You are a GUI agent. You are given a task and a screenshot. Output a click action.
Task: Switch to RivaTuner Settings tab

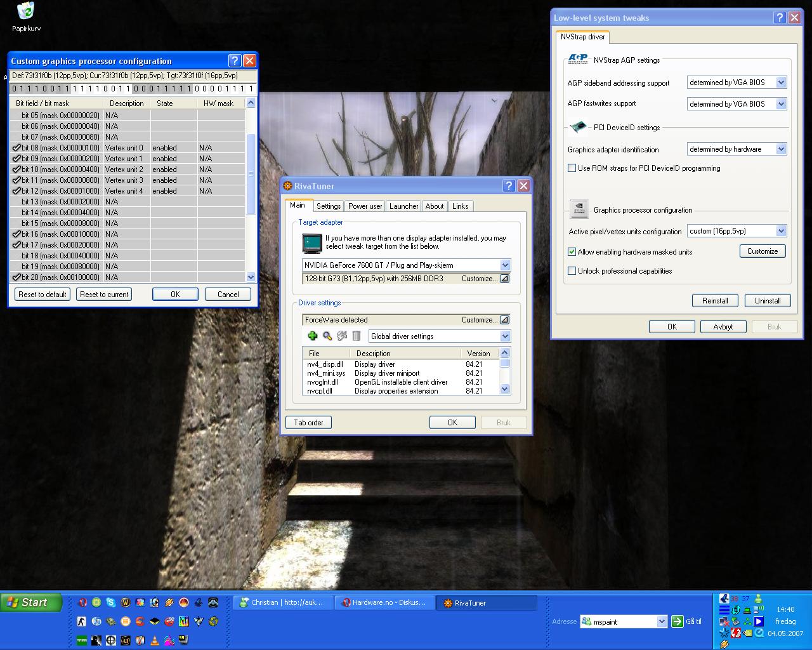329,206
